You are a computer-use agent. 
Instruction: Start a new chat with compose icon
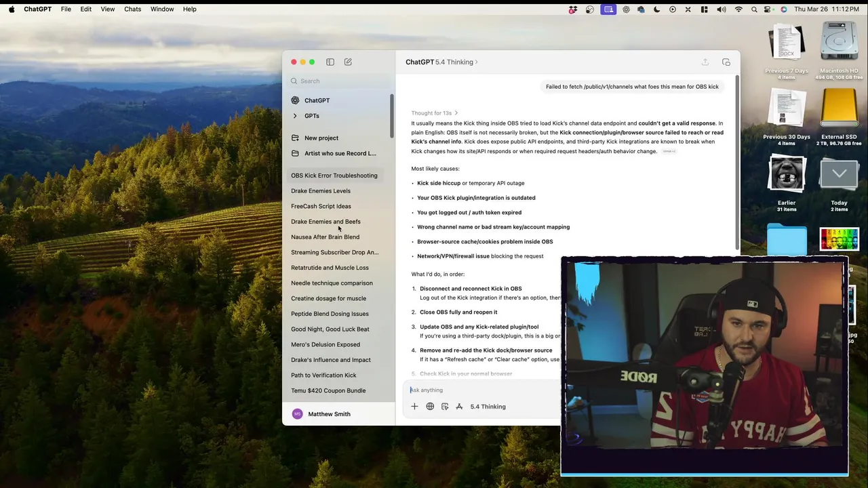coord(348,62)
